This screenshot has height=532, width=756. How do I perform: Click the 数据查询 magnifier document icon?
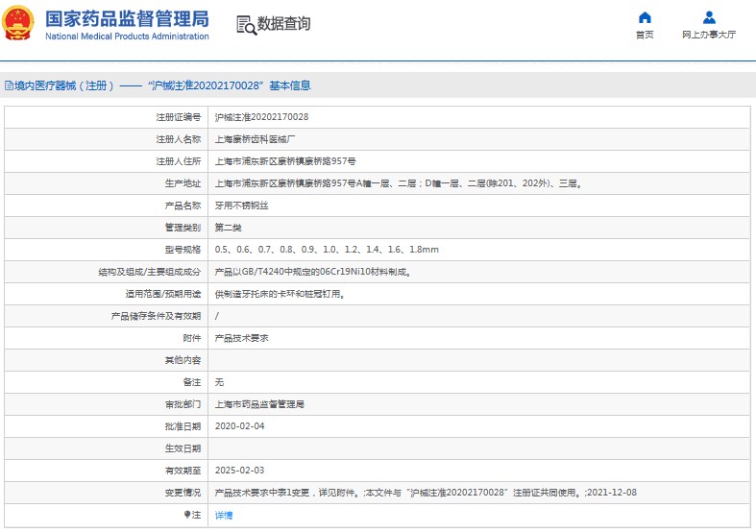[245, 25]
